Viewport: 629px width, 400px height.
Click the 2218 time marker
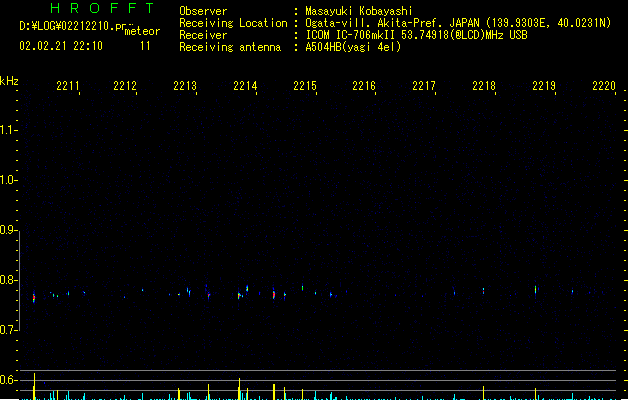tap(484, 86)
